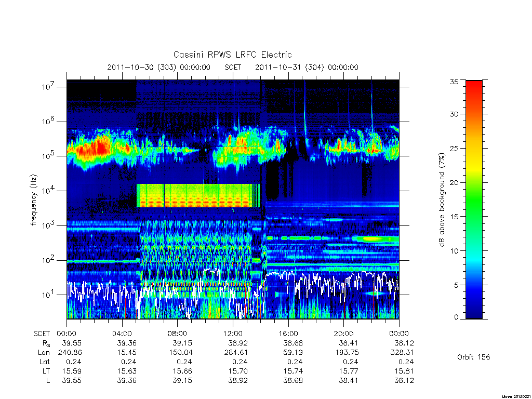
Task: Click the plot title Cassini RPWS LRFC Electric
Action: [x=232, y=55]
